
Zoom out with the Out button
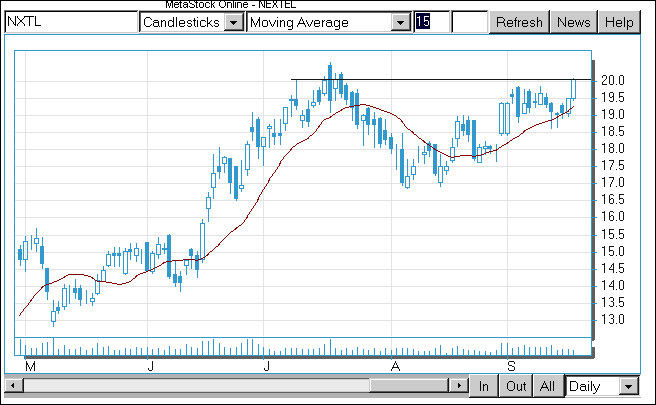[x=516, y=386]
